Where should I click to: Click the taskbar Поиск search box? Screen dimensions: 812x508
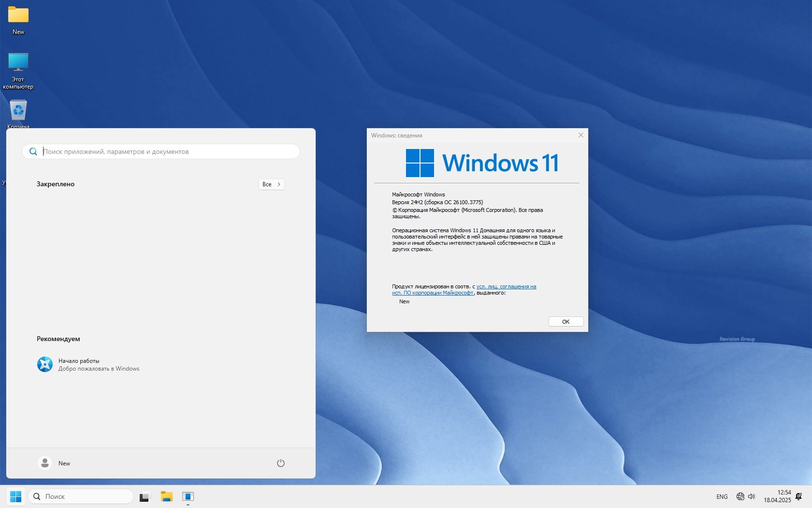81,496
